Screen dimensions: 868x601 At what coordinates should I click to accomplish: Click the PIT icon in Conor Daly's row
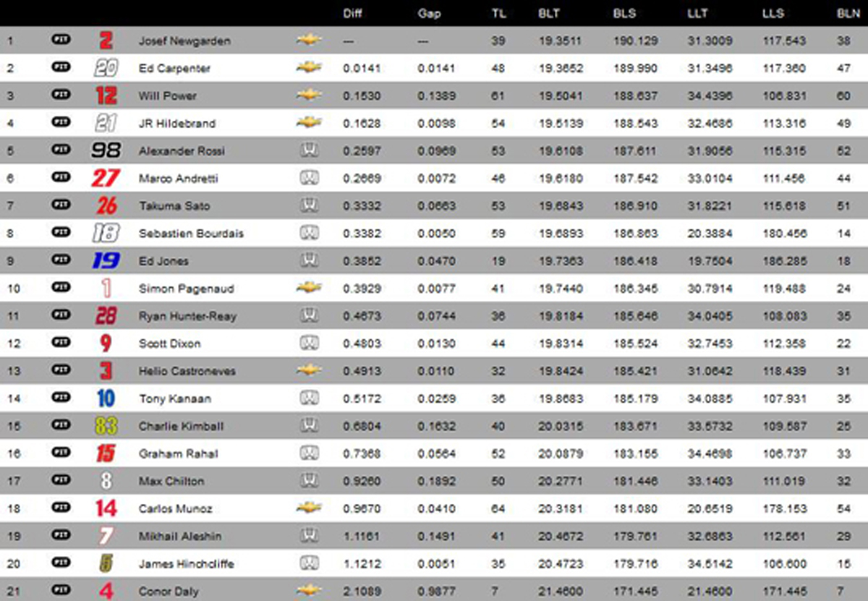tap(61, 590)
